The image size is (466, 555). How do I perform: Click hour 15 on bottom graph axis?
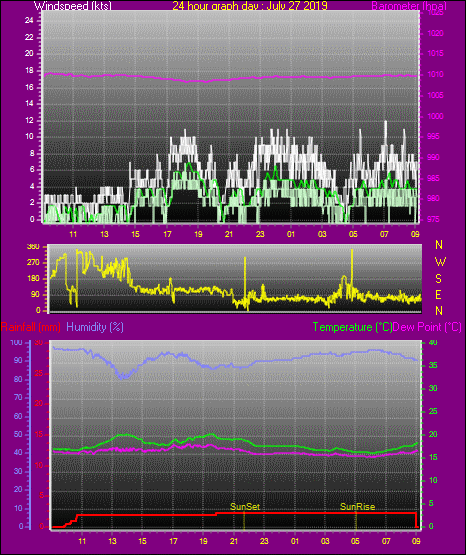(x=142, y=541)
